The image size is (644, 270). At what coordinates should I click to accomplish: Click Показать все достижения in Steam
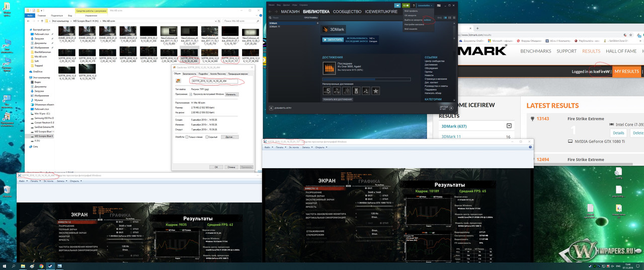pos(338,99)
